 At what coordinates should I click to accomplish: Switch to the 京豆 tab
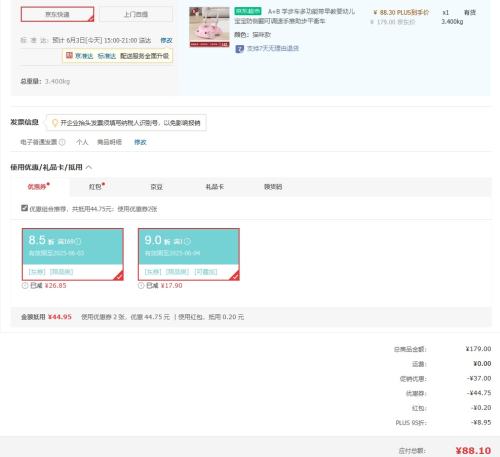[156, 187]
